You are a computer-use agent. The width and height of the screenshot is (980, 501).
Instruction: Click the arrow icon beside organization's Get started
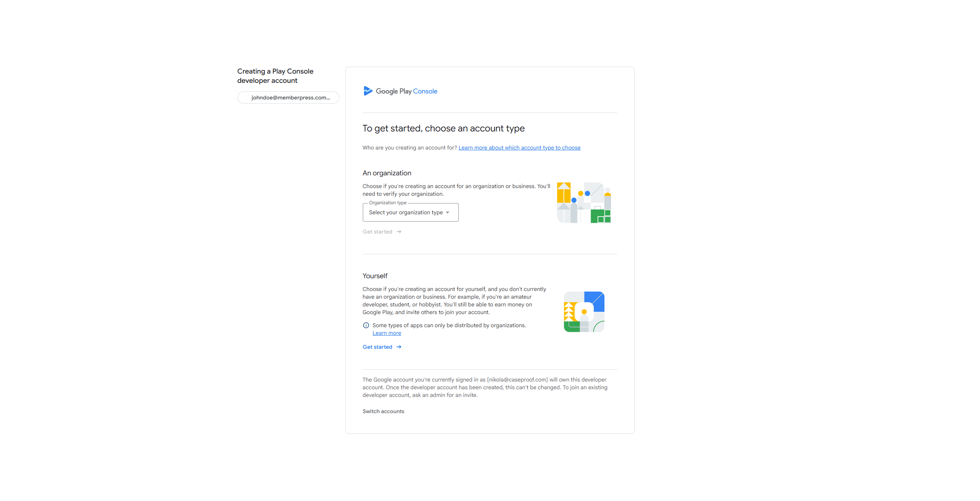click(399, 232)
